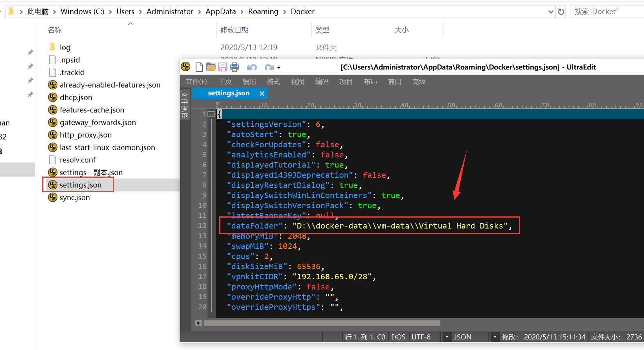Click the 行 1, 列 1 position status

tap(365, 337)
